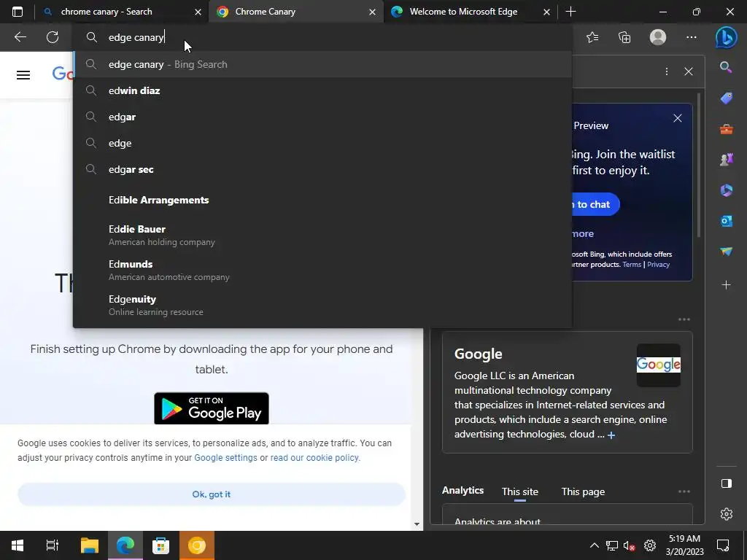This screenshot has height=560, width=747.
Task: Open Microsoft Store from the taskbar
Action: coord(160,545)
